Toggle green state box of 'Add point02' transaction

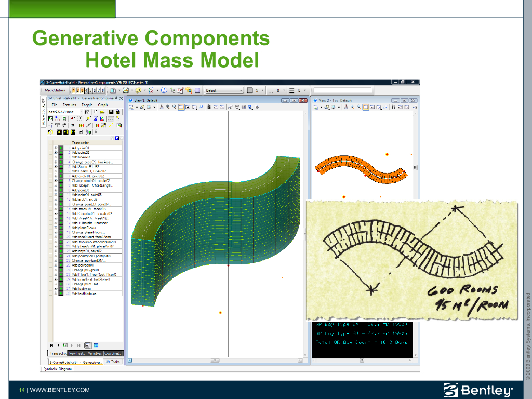pyautogui.click(x=61, y=153)
